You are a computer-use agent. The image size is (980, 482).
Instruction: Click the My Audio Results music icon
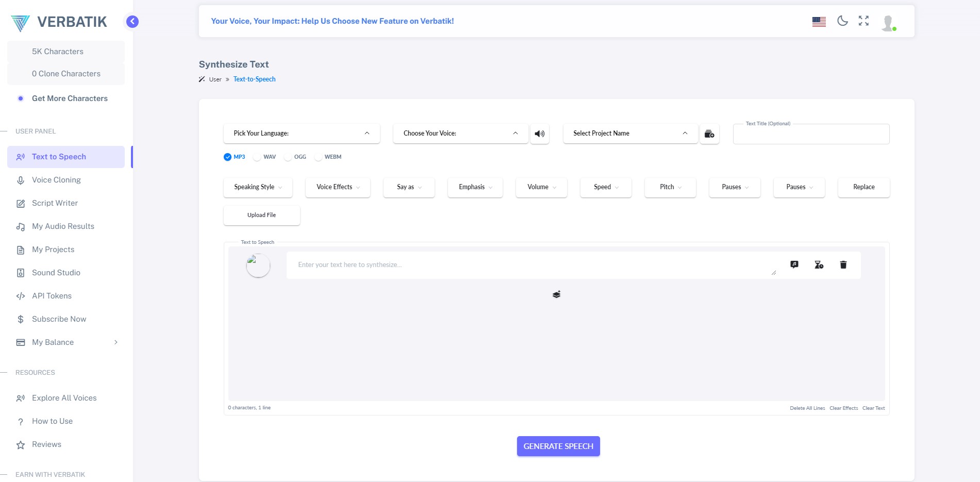[21, 227]
